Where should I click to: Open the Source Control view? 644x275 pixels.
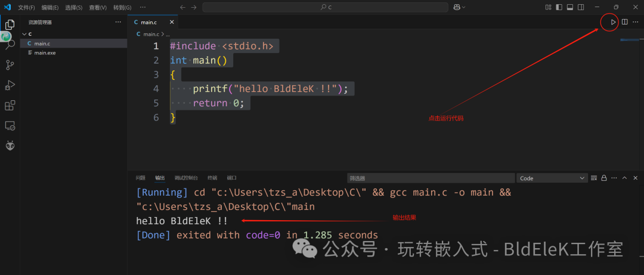point(10,64)
